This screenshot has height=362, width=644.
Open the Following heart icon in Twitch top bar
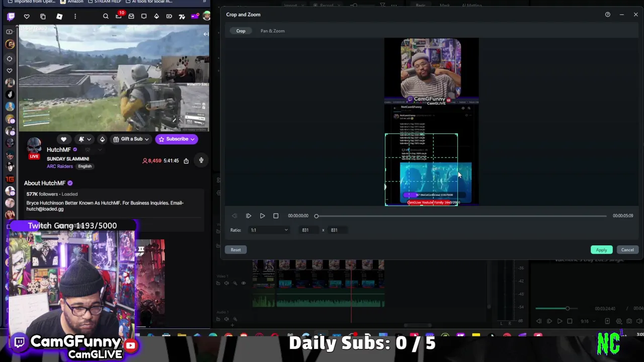coord(27,17)
